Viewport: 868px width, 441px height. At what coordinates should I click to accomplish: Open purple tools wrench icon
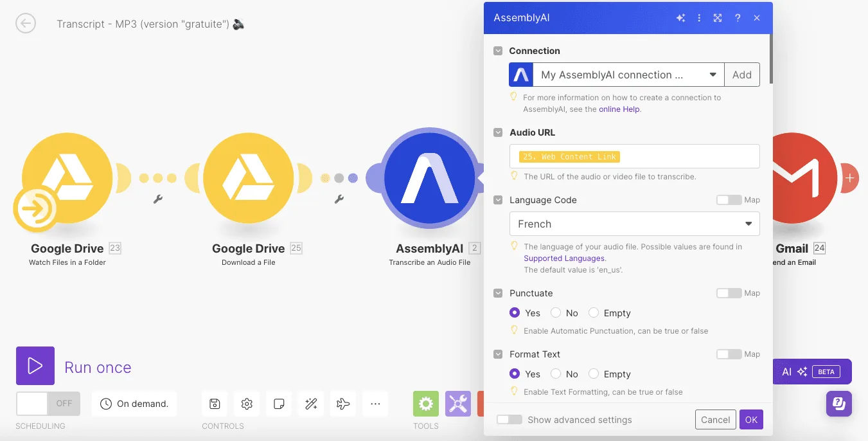[458, 404]
